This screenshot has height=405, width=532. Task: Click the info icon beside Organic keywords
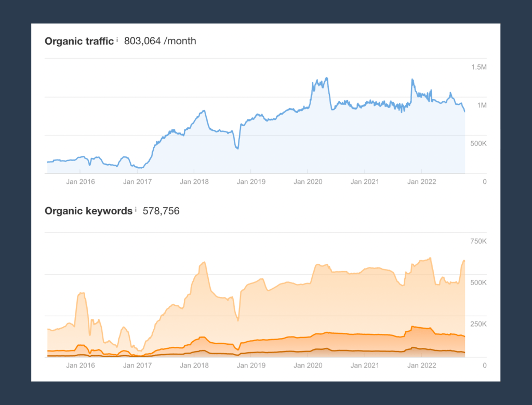pos(136,209)
